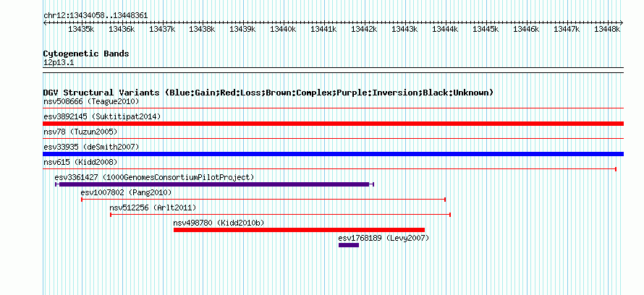Click the 13442k ruler position
The height and width of the screenshot is (295, 644).
pyautogui.click(x=364, y=29)
